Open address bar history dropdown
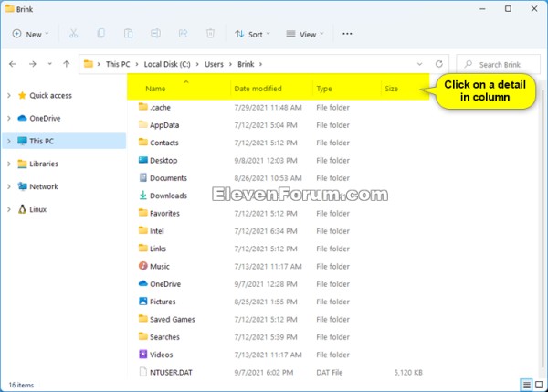 (x=419, y=64)
